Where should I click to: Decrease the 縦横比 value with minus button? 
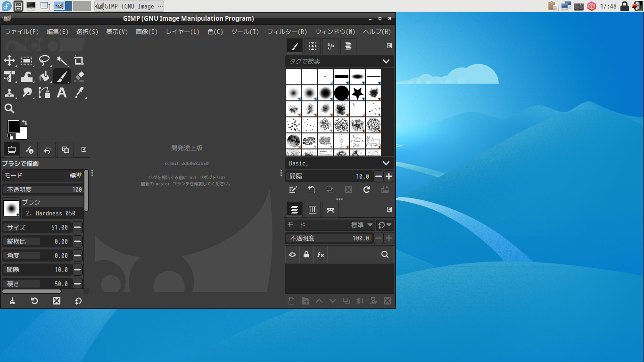(x=77, y=241)
